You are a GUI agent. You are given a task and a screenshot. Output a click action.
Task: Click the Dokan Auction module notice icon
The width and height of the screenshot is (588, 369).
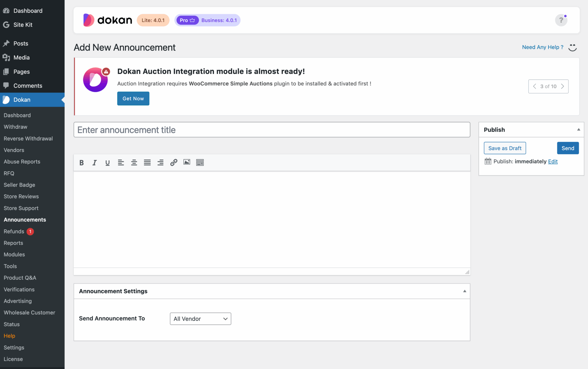coord(96,80)
